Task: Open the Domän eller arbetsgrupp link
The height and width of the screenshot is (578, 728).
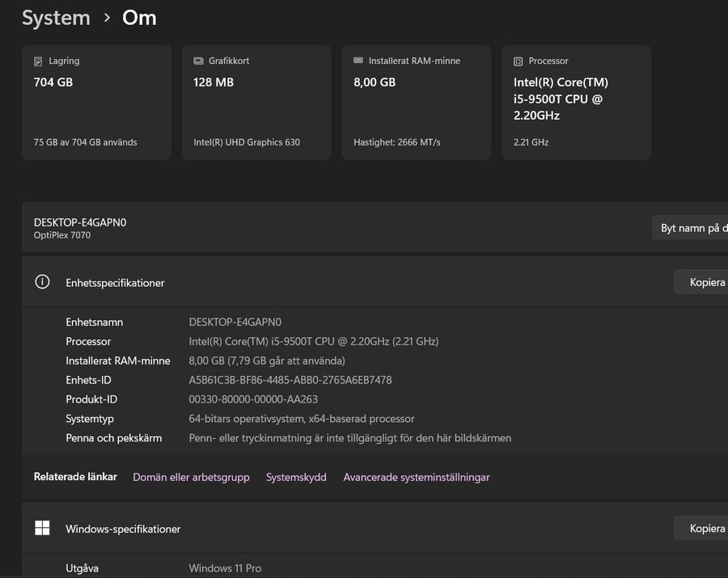Action: (191, 477)
